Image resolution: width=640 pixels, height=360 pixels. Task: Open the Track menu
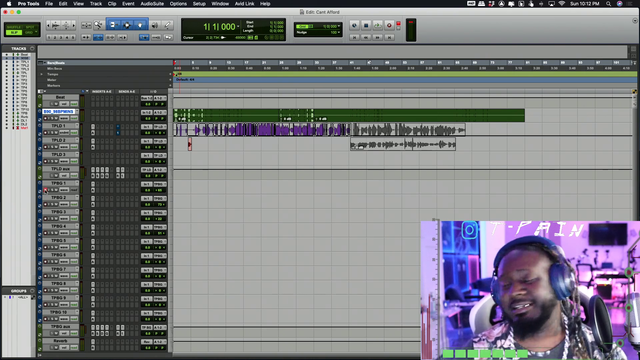pos(96,4)
